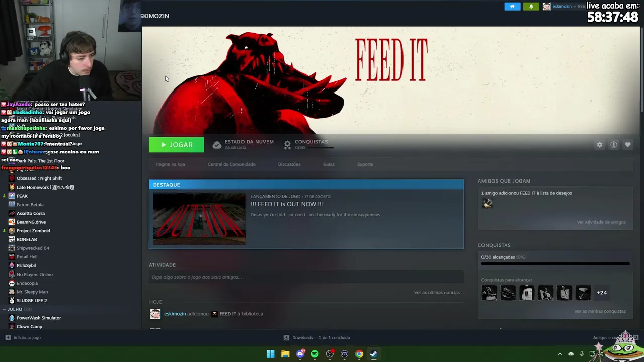View the second locked achievement icon
Viewport: 644px width, 362px height.
click(508, 293)
